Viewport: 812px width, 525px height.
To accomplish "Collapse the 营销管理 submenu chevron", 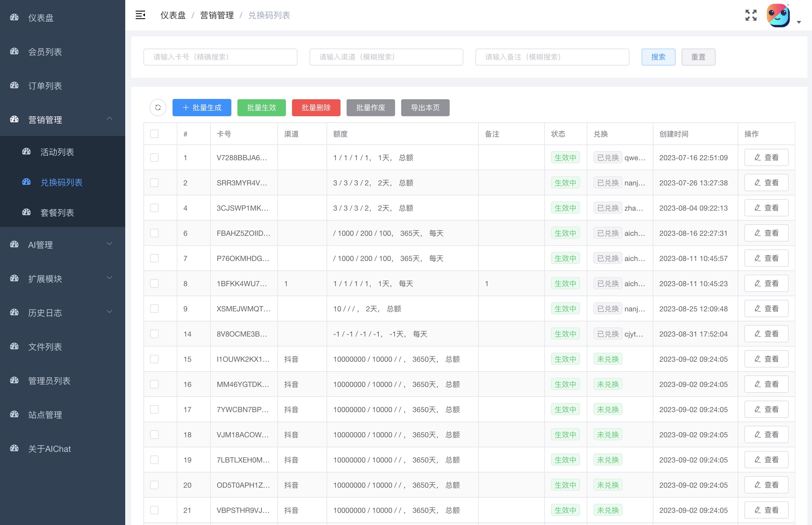I will point(109,119).
